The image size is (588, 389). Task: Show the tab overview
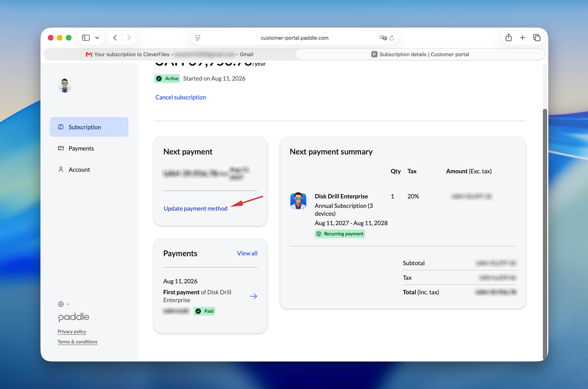(537, 38)
